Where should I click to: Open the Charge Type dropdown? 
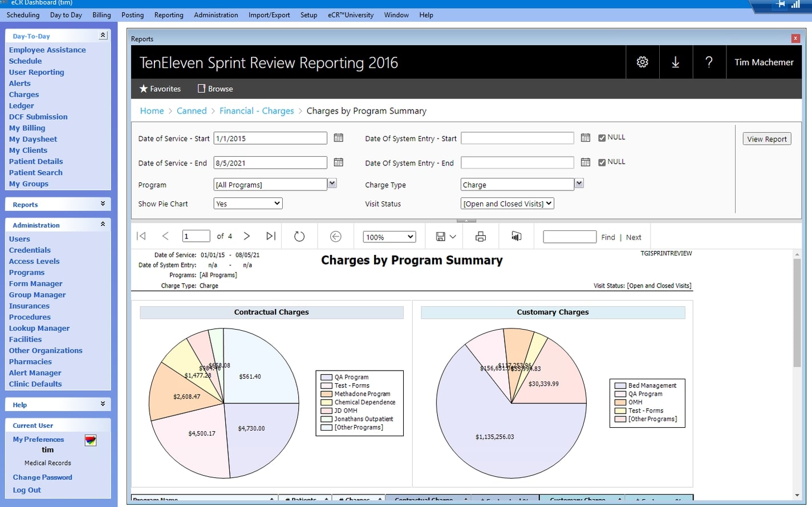[579, 183]
